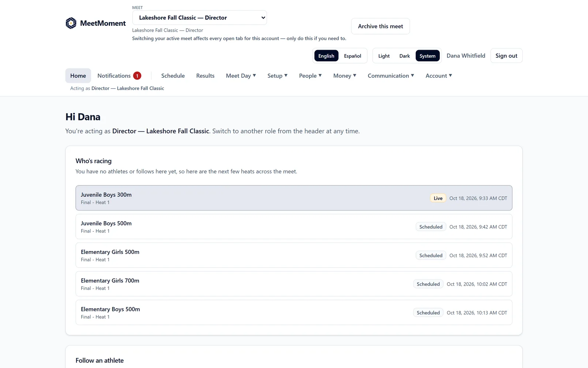
Task: Expand the People menu
Action: 311,76
